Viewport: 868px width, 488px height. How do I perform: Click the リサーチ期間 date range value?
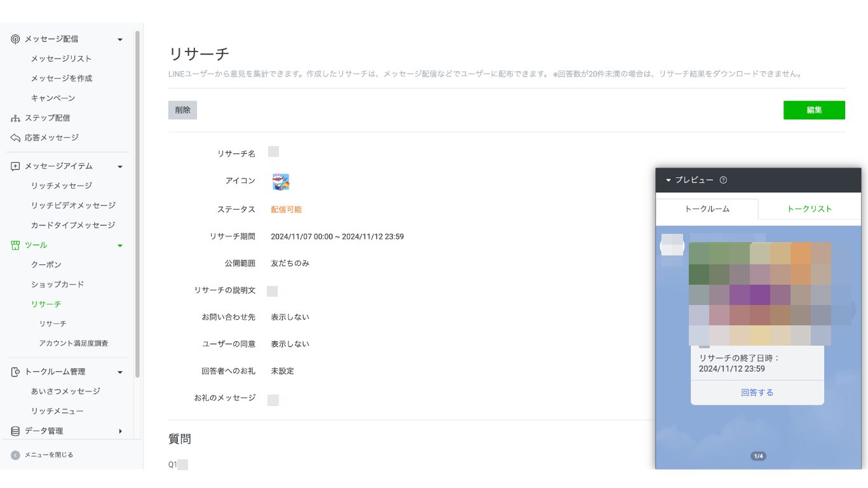click(x=337, y=237)
